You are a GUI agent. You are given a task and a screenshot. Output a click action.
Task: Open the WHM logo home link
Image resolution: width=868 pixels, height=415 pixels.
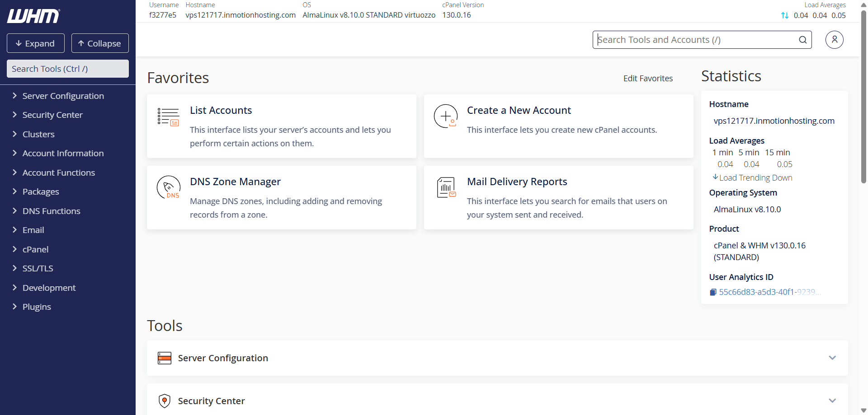pos(33,16)
